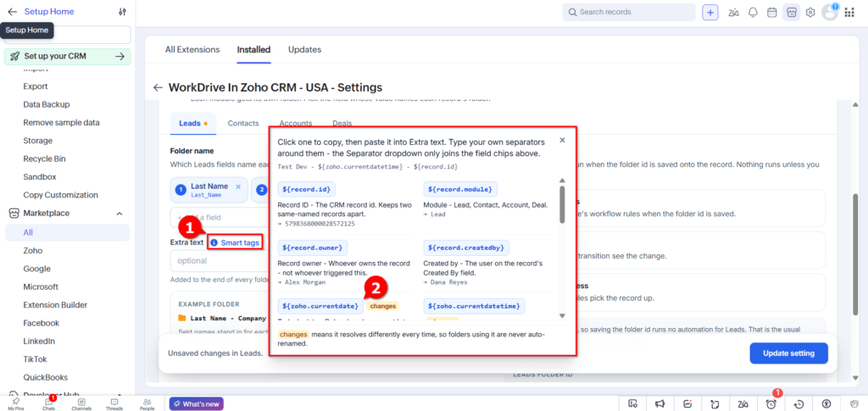Select All under Marketplace
The width and height of the screenshot is (868, 411).
point(68,233)
